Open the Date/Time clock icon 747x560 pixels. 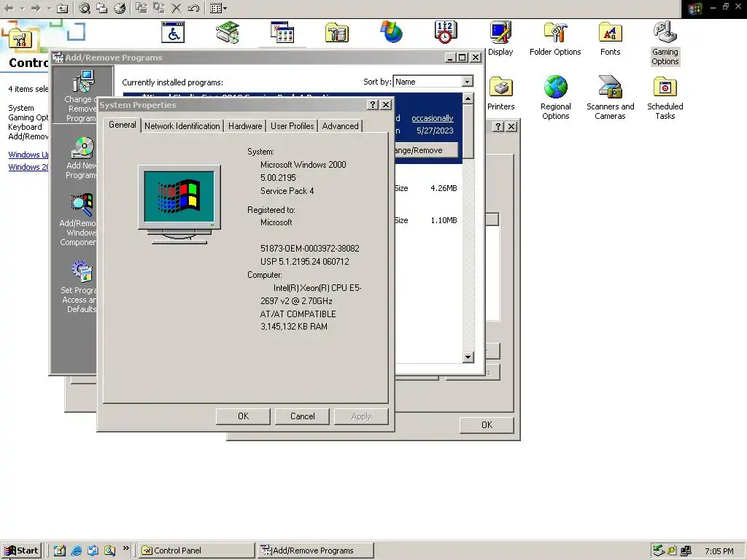pyautogui.click(x=446, y=32)
